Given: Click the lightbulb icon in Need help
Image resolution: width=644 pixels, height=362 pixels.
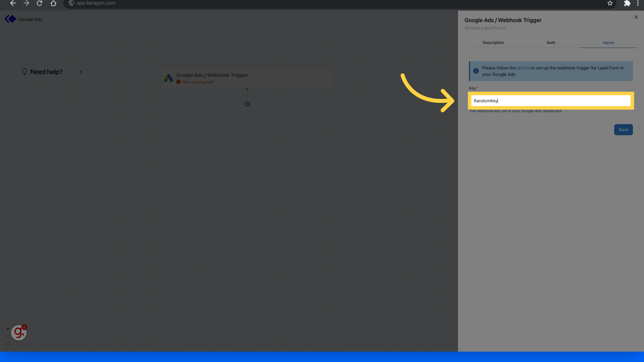Looking at the screenshot, I should pyautogui.click(x=24, y=72).
